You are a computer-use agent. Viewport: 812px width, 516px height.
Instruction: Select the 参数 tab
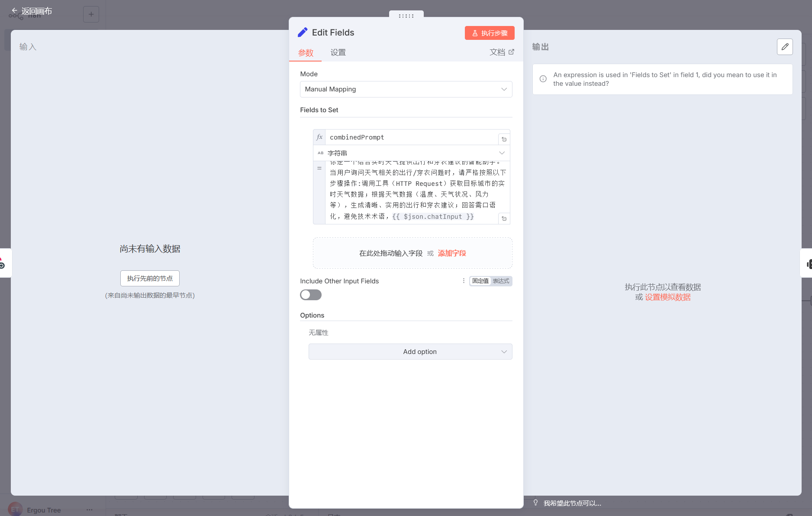[x=306, y=52]
